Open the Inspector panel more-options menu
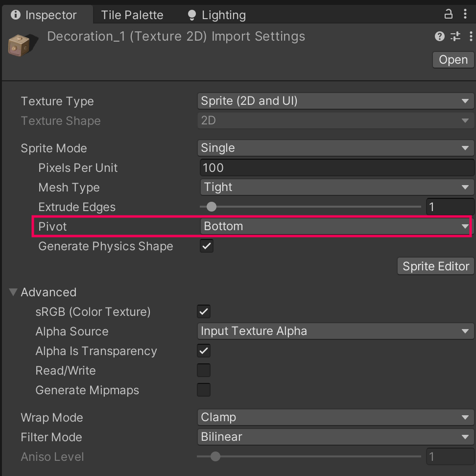The width and height of the screenshot is (476, 476). click(x=465, y=14)
